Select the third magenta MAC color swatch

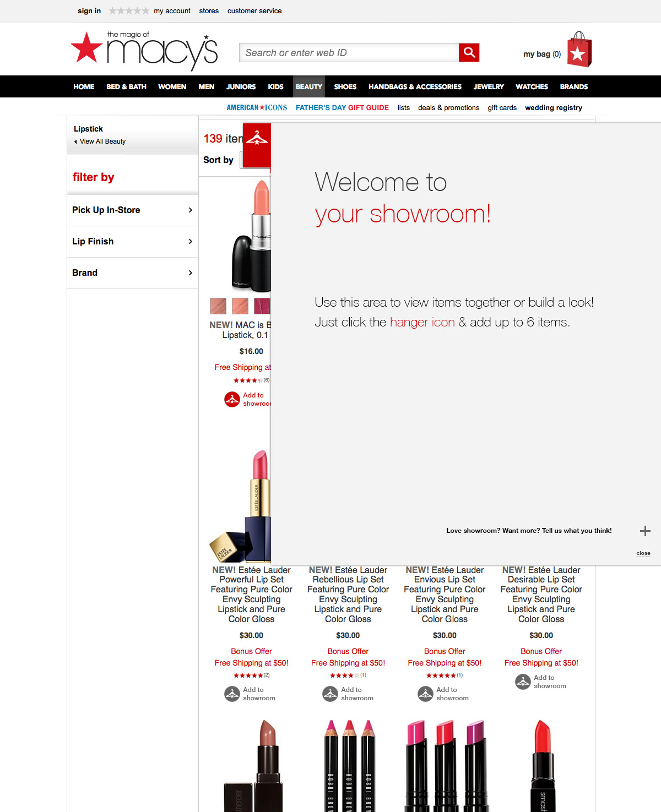pyautogui.click(x=262, y=306)
